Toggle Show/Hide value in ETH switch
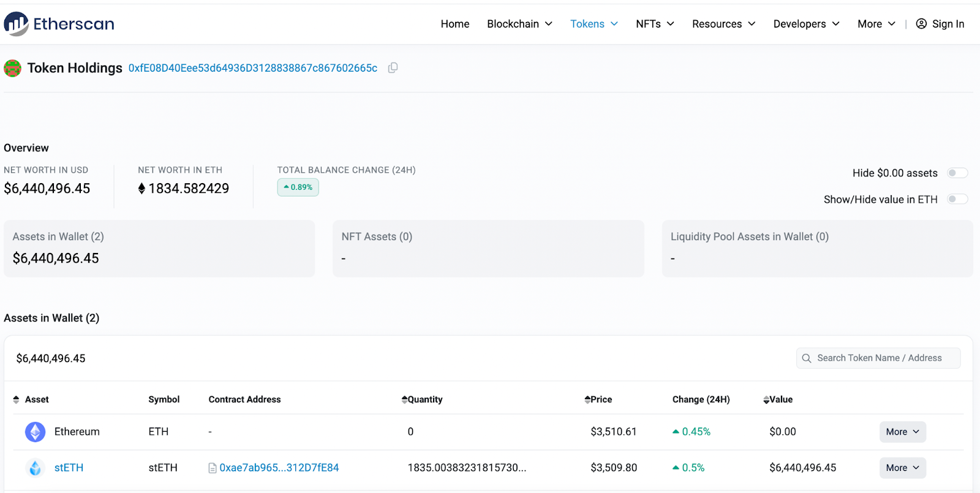The width and height of the screenshot is (980, 493). (x=957, y=199)
